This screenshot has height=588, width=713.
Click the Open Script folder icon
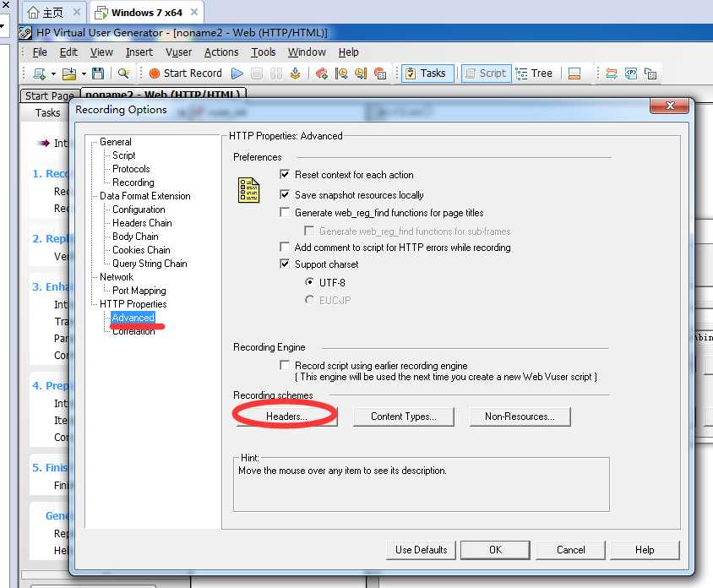point(69,73)
